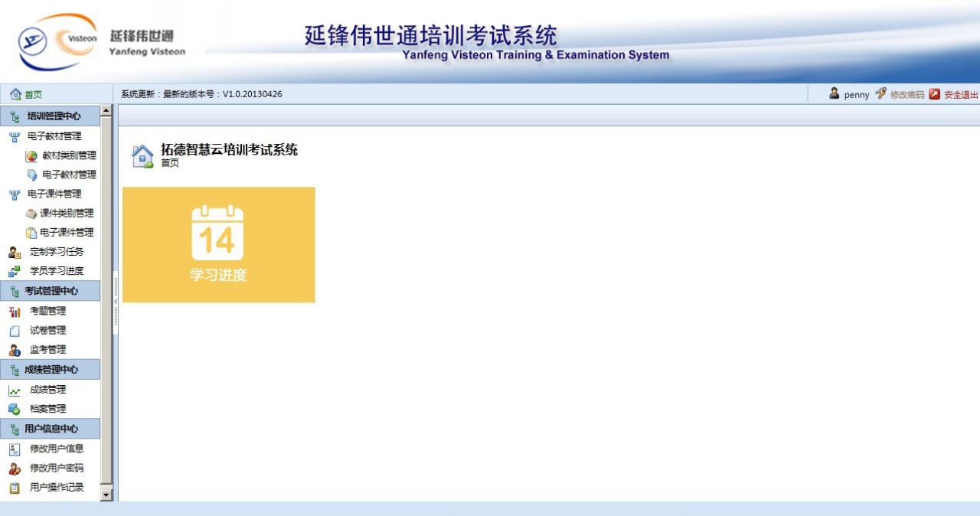This screenshot has width=980, height=516.
Task: Open 档案管理
Action: (x=47, y=409)
